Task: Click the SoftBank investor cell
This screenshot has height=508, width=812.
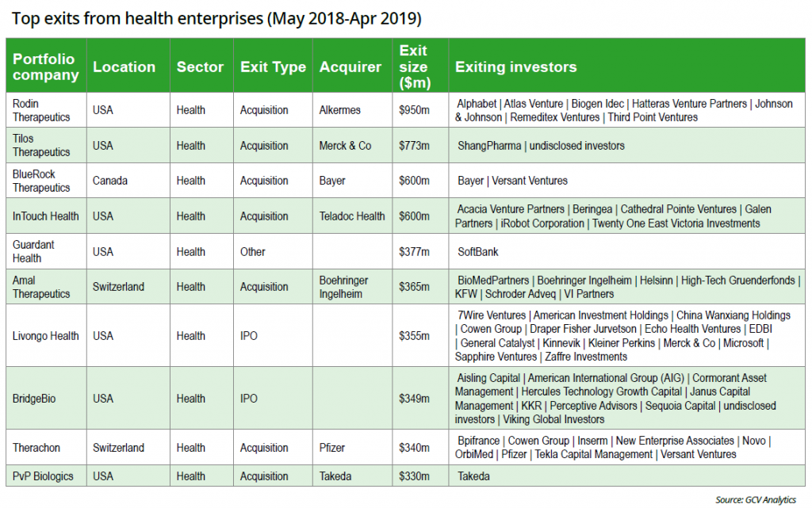Action: [478, 252]
